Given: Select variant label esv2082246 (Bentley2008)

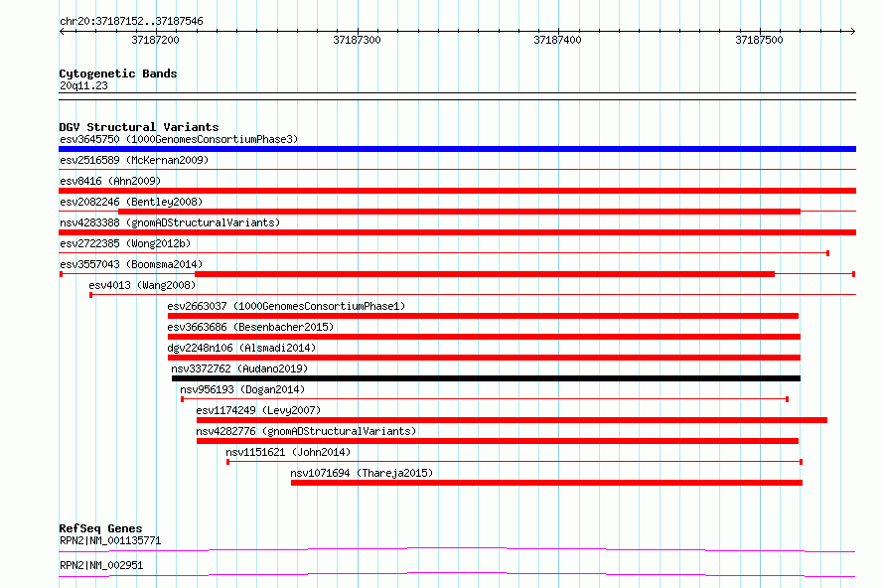Looking at the screenshot, I should point(131,202).
